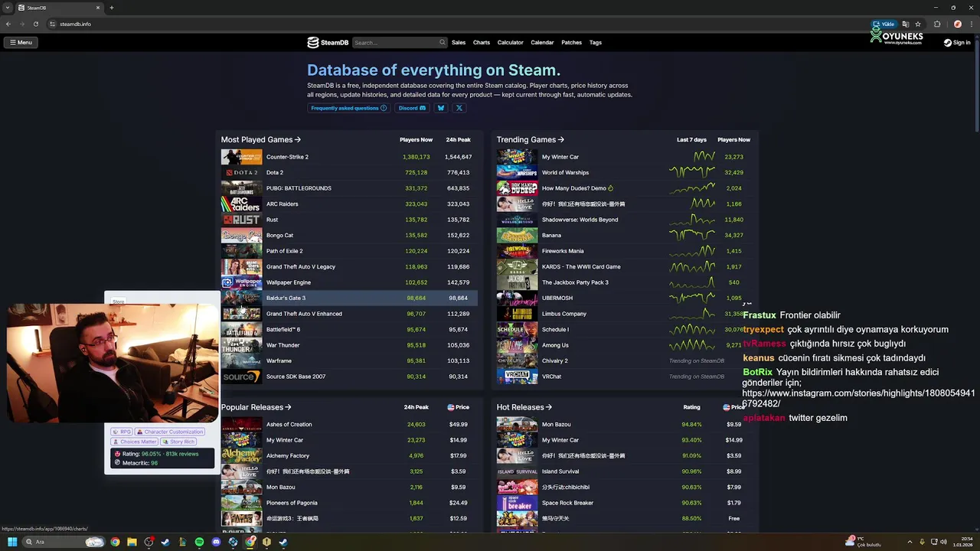Image resolution: width=980 pixels, height=551 pixels.
Task: Open Dota 2 game row
Action: point(349,172)
